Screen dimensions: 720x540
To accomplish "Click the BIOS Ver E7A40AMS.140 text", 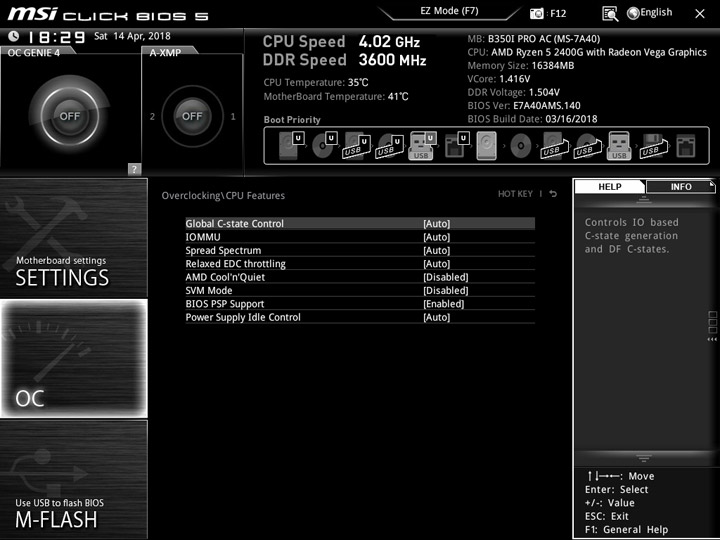I will pyautogui.click(x=524, y=106).
